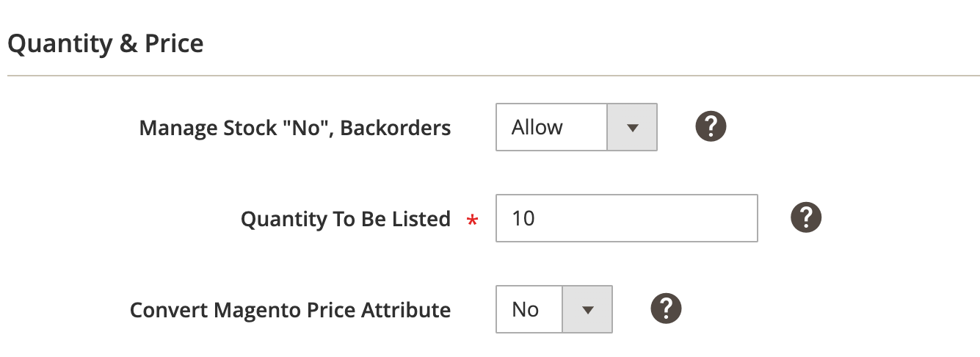Image resolution: width=980 pixels, height=357 pixels.
Task: Click the word 'Listed' in the quantity label
Action: coord(422,219)
